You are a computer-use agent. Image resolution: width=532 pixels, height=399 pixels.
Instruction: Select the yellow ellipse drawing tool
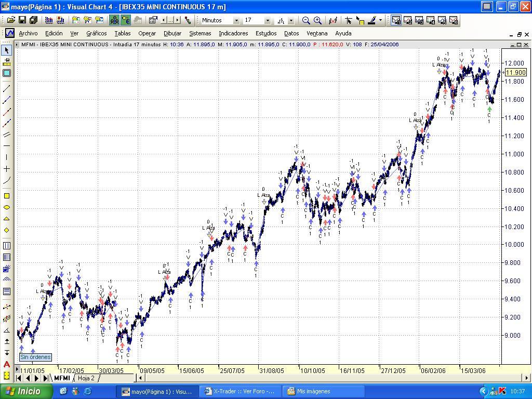[7, 207]
